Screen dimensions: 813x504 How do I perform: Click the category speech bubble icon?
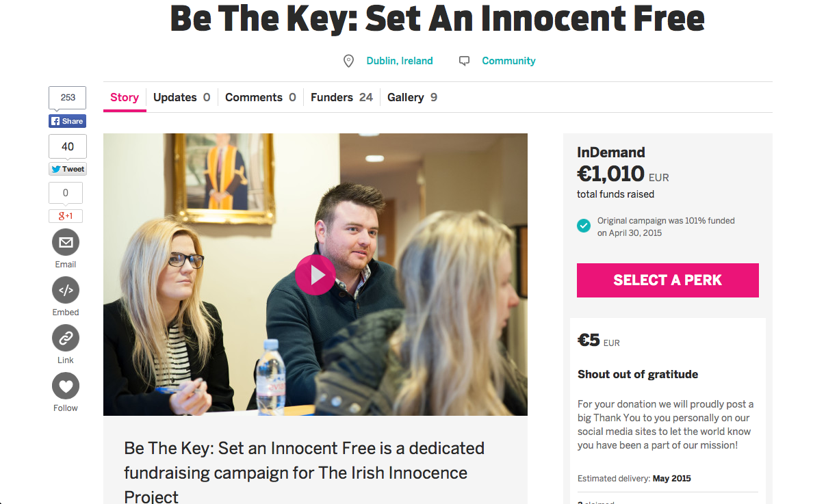(x=464, y=61)
